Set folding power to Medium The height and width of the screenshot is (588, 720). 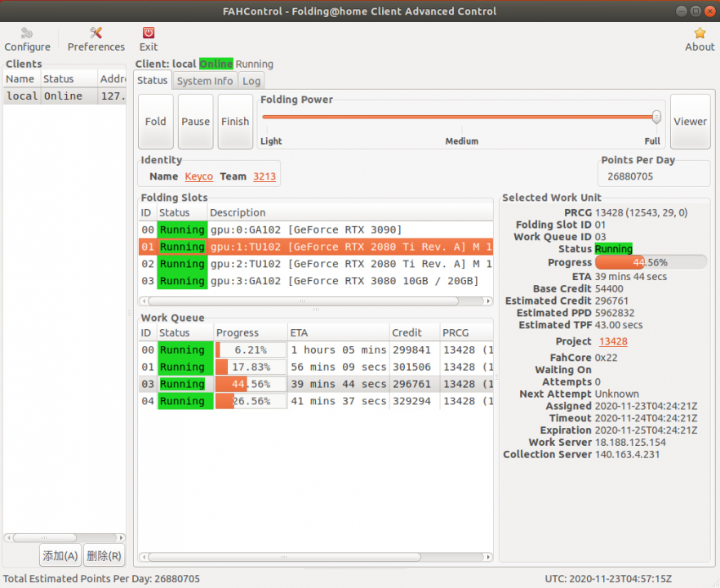(x=461, y=141)
